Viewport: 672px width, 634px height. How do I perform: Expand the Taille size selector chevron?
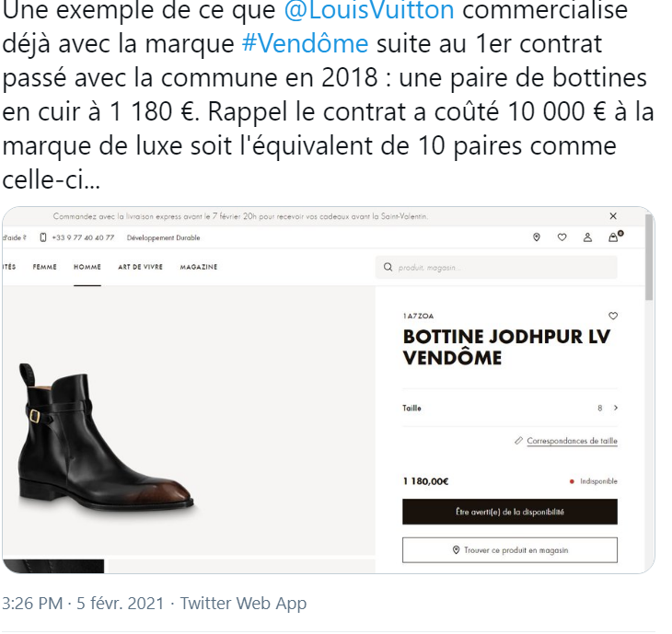point(616,408)
